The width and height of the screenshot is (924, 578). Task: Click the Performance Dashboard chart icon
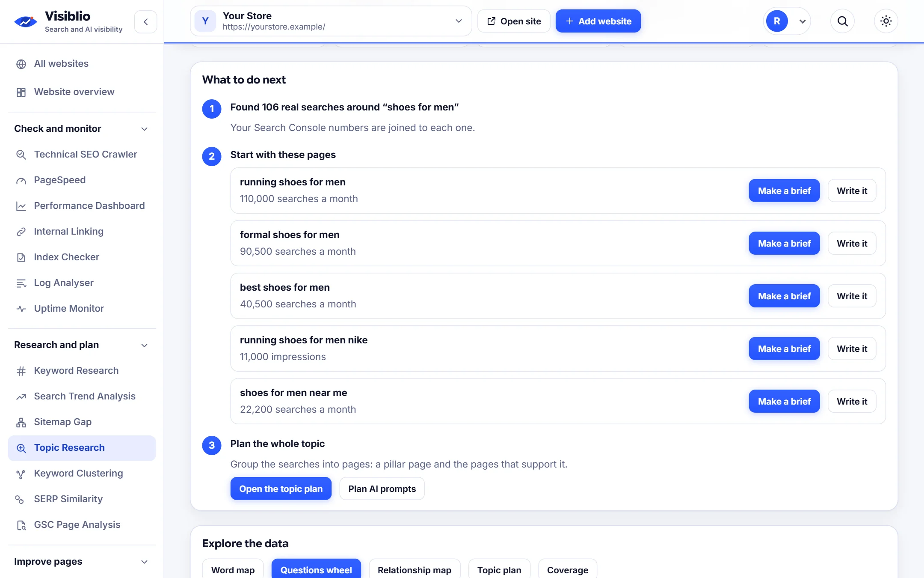tap(21, 206)
